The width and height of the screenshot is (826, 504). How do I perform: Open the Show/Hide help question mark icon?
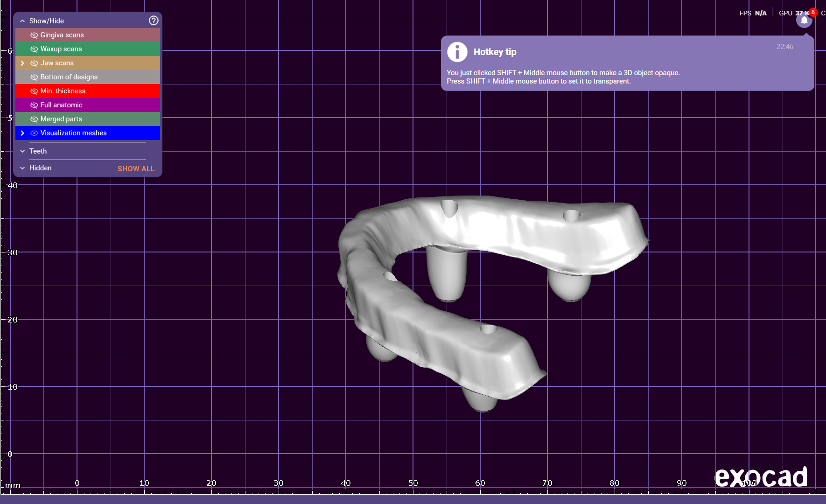pyautogui.click(x=154, y=21)
